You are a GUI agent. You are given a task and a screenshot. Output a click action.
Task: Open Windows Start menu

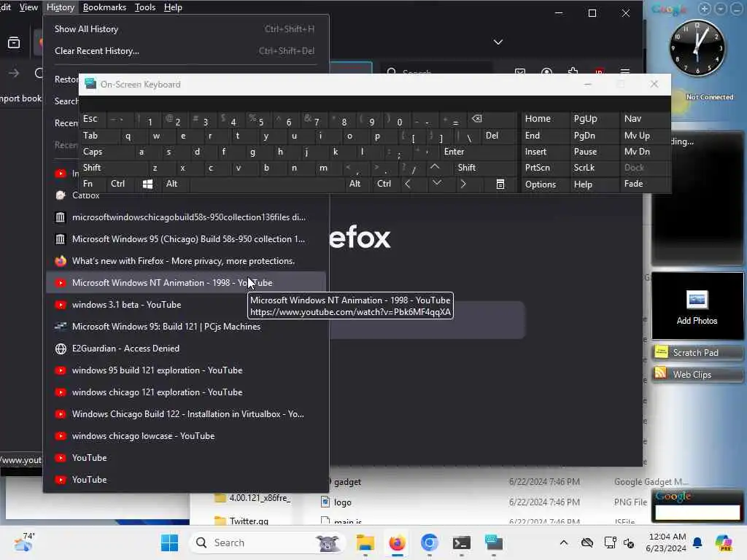point(169,542)
